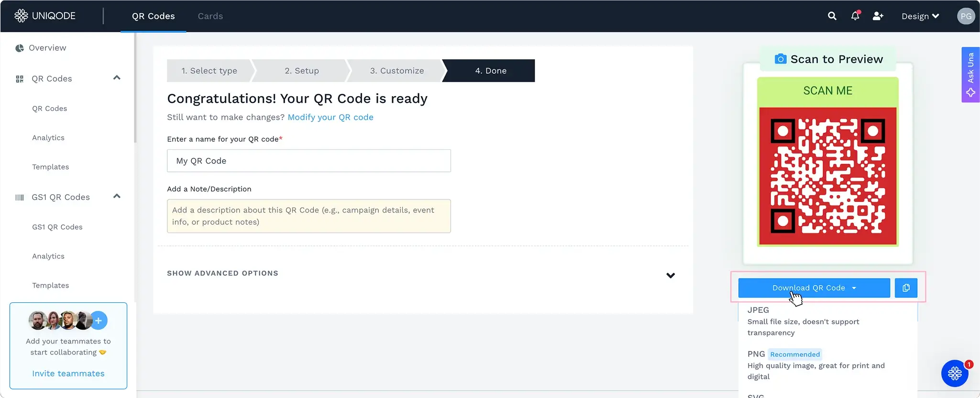The width and height of the screenshot is (980, 398).
Task: Choose PNG Recommended download format
Action: click(x=827, y=365)
